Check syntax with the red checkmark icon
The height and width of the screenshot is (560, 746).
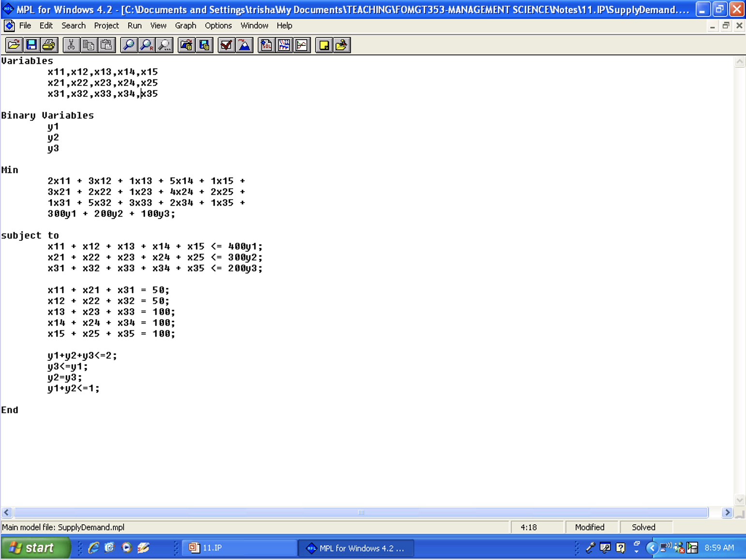click(x=226, y=45)
